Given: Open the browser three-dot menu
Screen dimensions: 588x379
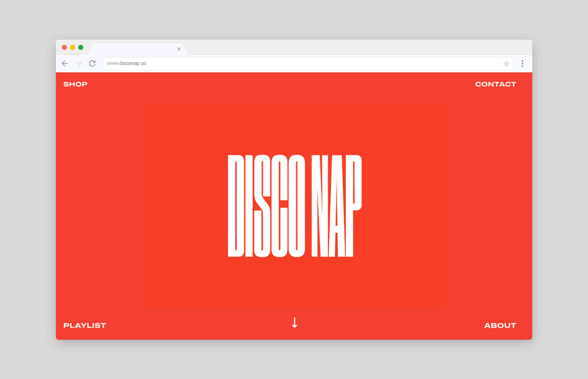Looking at the screenshot, I should click(522, 63).
